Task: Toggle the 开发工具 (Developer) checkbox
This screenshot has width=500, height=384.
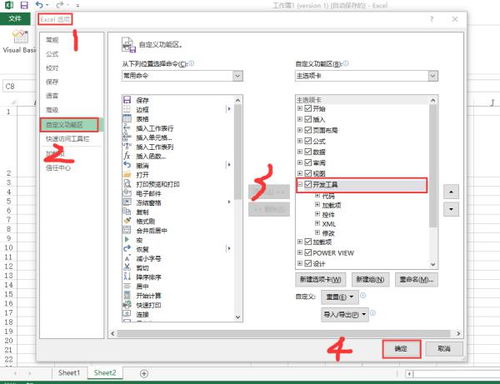Action: [308, 184]
